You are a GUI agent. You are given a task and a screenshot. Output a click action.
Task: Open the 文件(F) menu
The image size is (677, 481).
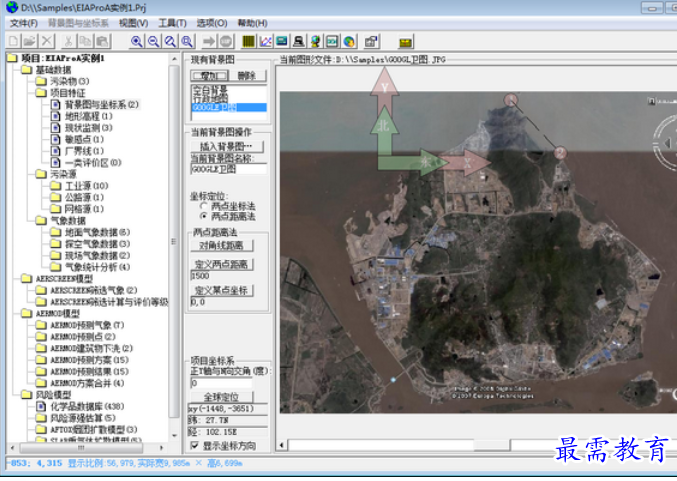24,23
